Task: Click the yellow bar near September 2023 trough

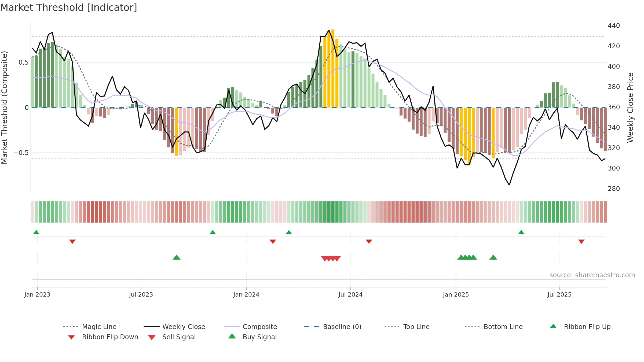Action: [x=177, y=132]
